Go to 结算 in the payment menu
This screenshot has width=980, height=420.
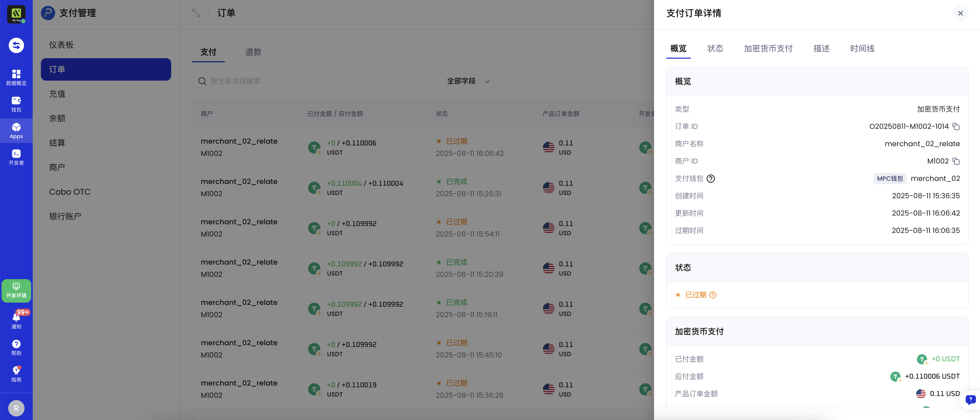57,143
